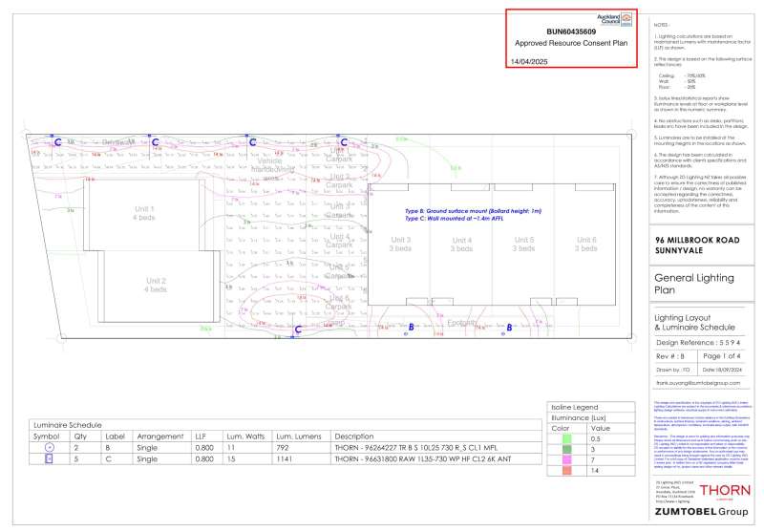Click the Lum. Lumens column header
Viewport: 764px width, 532px height.
[x=295, y=436]
